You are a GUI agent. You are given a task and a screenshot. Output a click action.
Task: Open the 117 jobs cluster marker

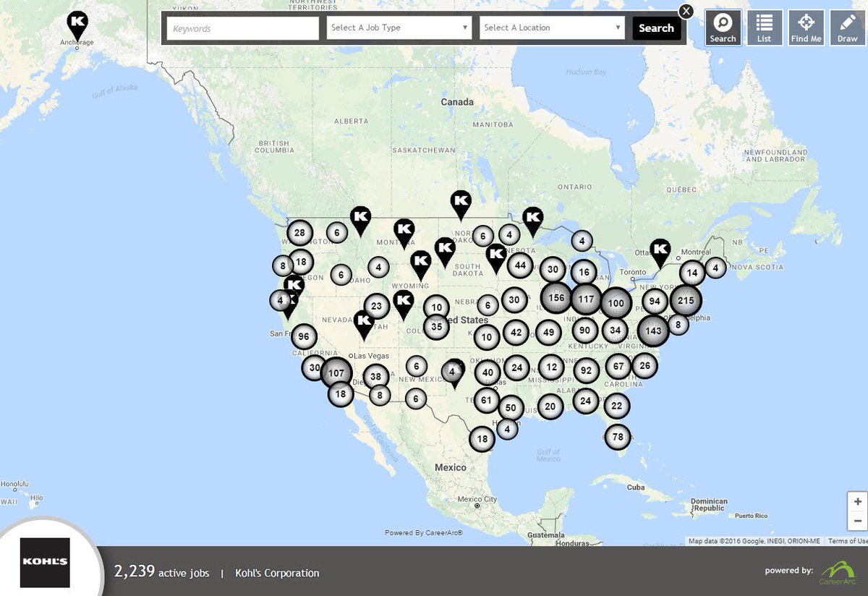[x=586, y=299]
